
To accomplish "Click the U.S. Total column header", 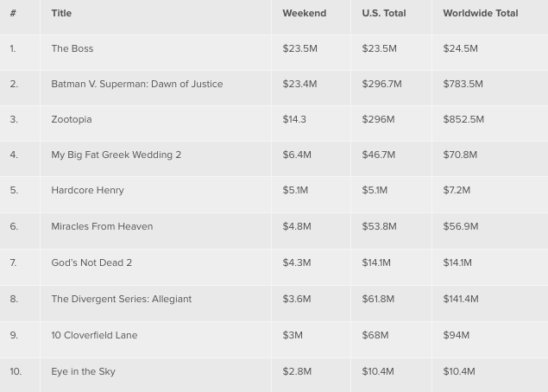I will pos(384,13).
